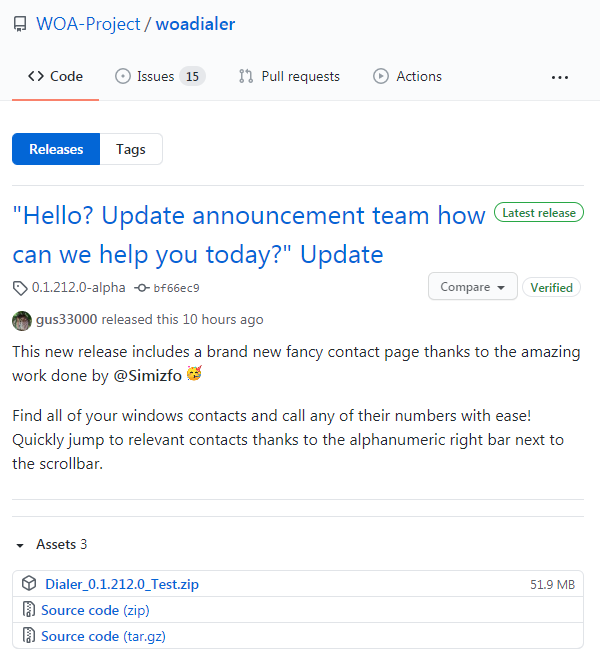Click the Verified badge
This screenshot has width=600, height=655.
point(551,287)
